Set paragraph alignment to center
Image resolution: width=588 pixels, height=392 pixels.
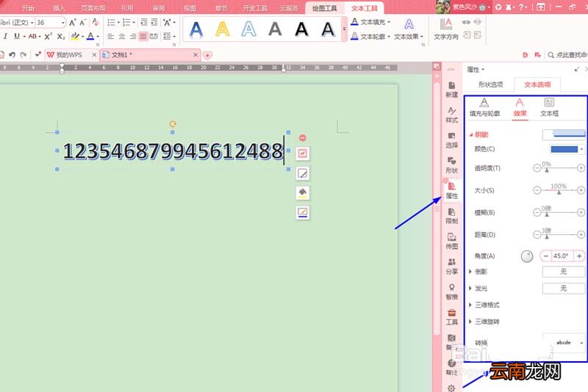(122, 36)
